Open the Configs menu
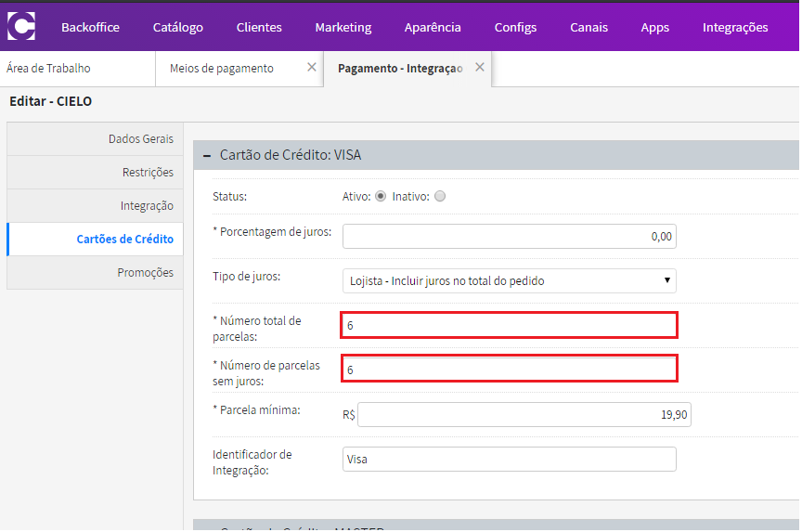802x532 pixels. click(515, 27)
